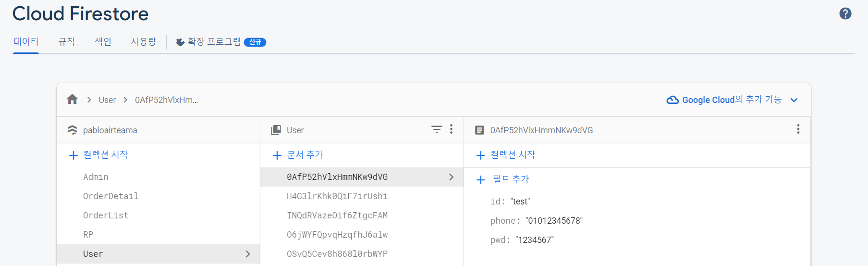Click 0AfP52hVlxHm... in the breadcrumb
The width and height of the screenshot is (868, 266).
(166, 100)
